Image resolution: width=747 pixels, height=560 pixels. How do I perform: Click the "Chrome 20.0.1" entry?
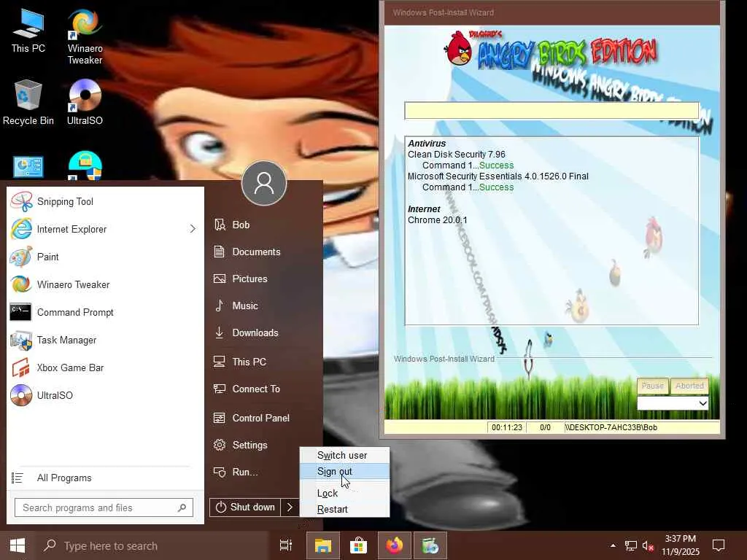coord(438,220)
